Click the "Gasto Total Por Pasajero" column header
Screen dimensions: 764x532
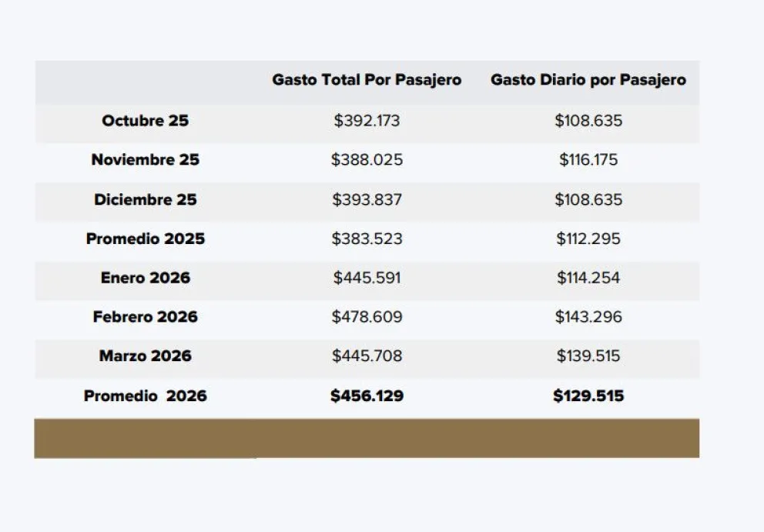367,80
